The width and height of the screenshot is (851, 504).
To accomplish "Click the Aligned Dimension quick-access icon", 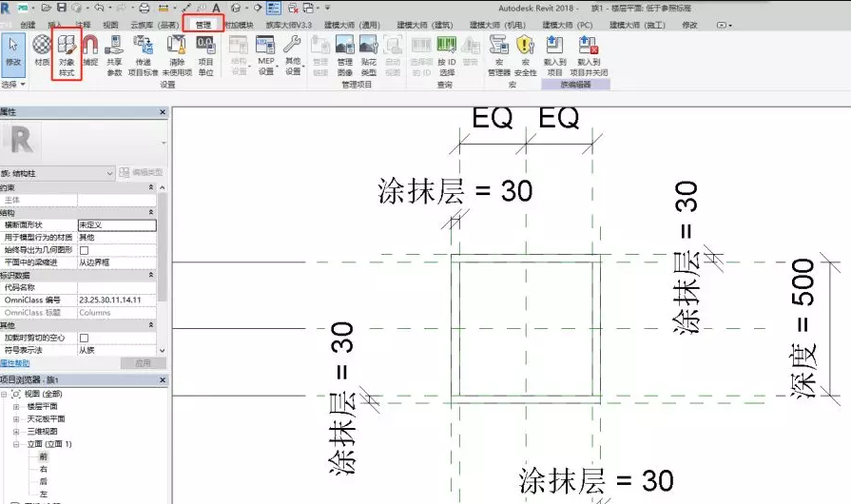I will pyautogui.click(x=186, y=9).
